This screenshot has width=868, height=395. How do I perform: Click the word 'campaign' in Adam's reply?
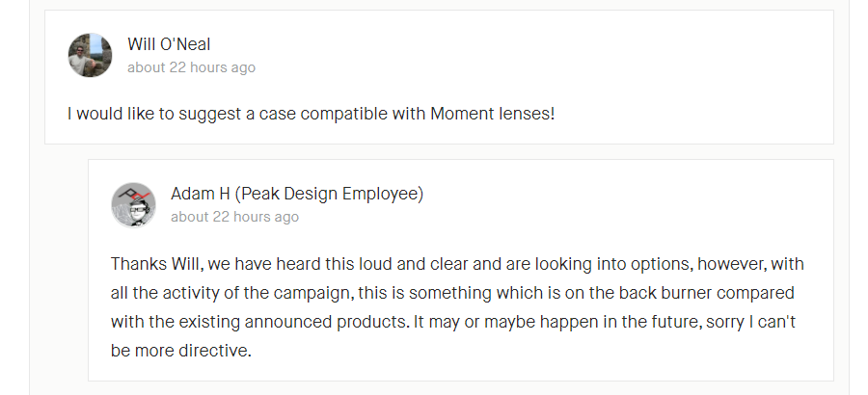(312, 293)
